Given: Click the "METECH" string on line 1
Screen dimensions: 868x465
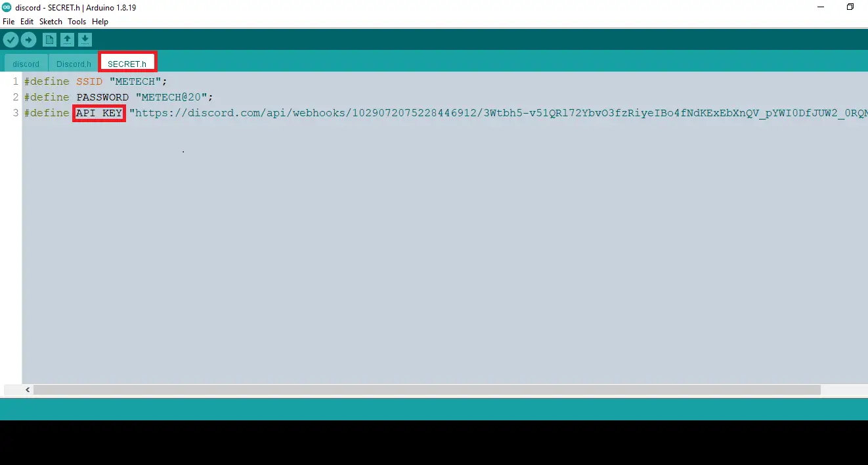Looking at the screenshot, I should 135,81.
